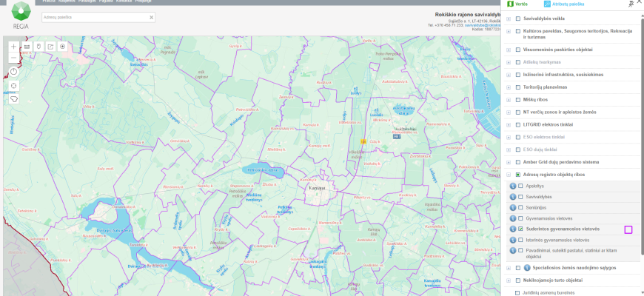Check Istorinės gyvenamosios vietovės checkbox

tap(520, 240)
